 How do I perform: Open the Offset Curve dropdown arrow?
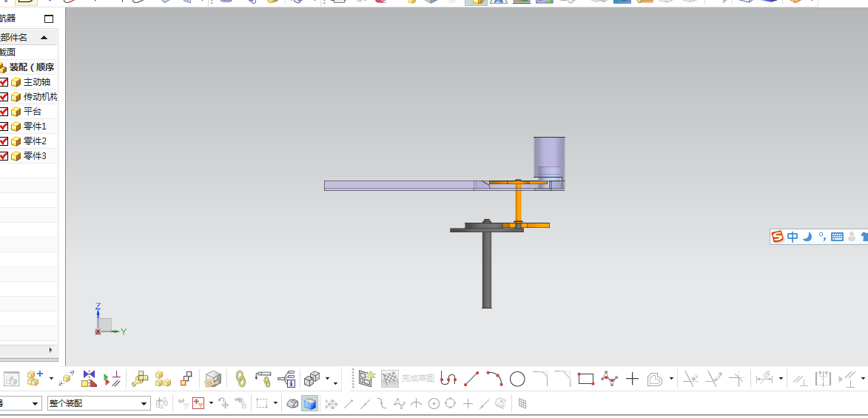click(671, 380)
